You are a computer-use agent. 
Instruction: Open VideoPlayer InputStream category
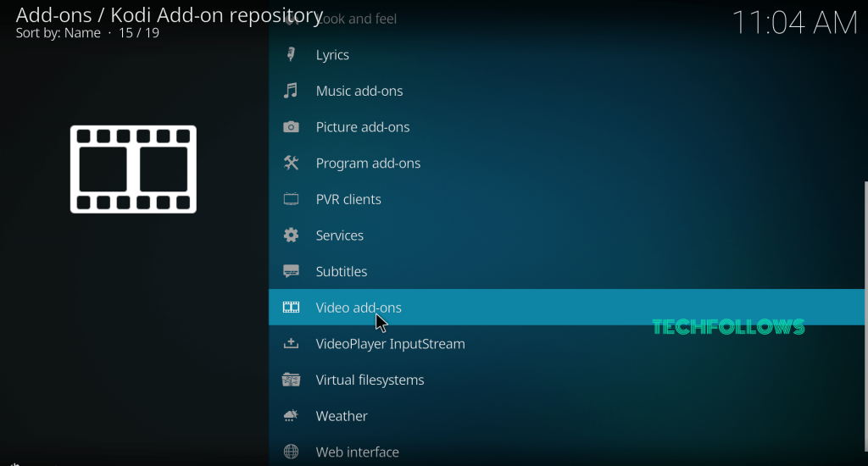tap(566, 344)
